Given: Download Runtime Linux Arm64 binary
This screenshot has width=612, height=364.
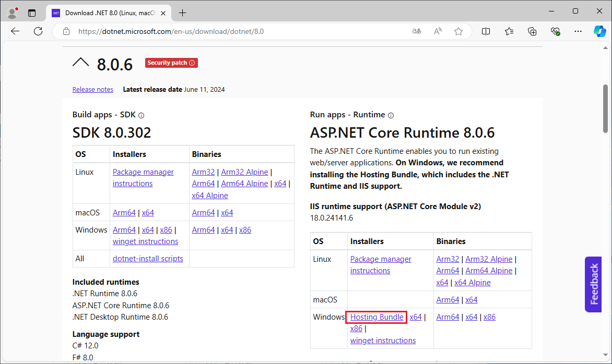Looking at the screenshot, I should [448, 271].
